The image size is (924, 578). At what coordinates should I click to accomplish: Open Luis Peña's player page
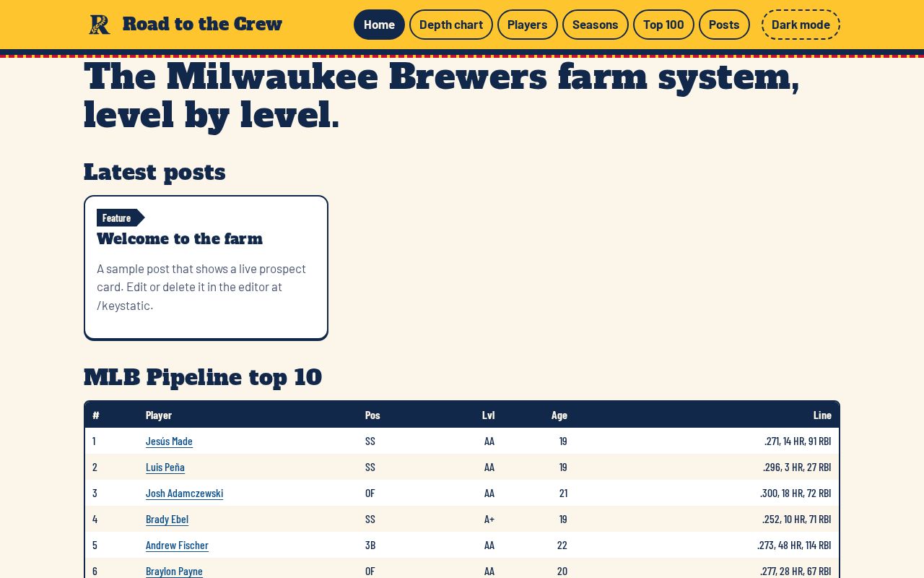click(x=165, y=467)
